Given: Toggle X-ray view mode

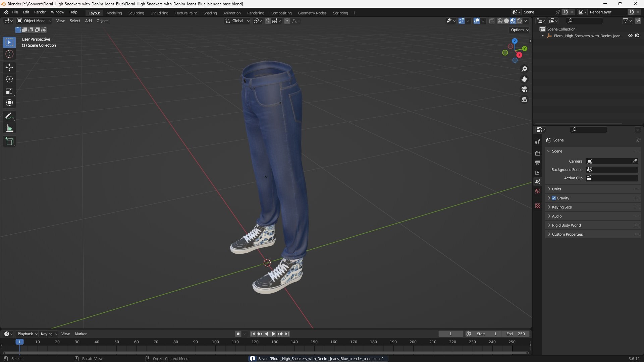Looking at the screenshot, I should coord(491,21).
